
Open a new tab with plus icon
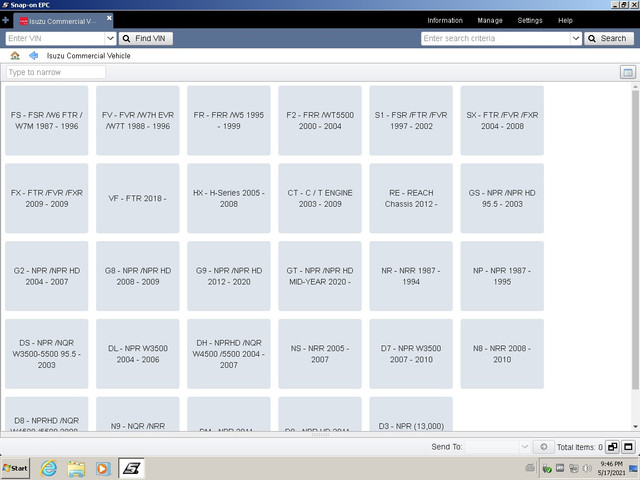pos(5,20)
